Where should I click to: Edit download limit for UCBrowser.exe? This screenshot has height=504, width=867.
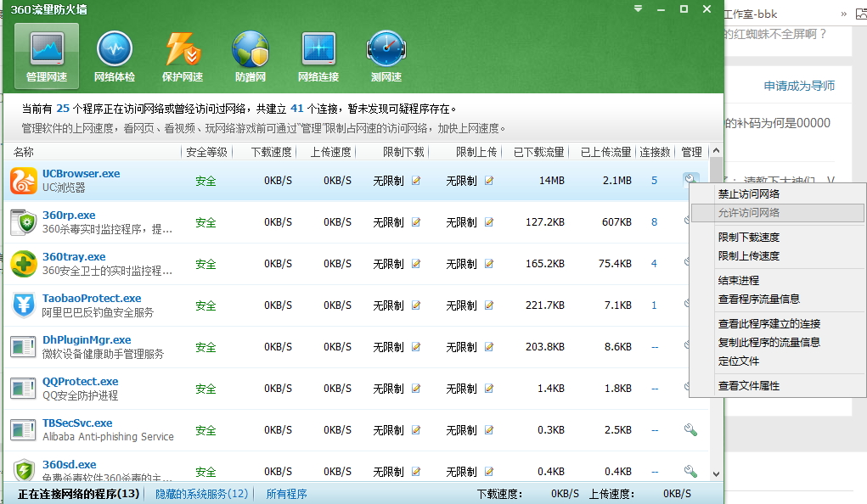[x=416, y=181]
